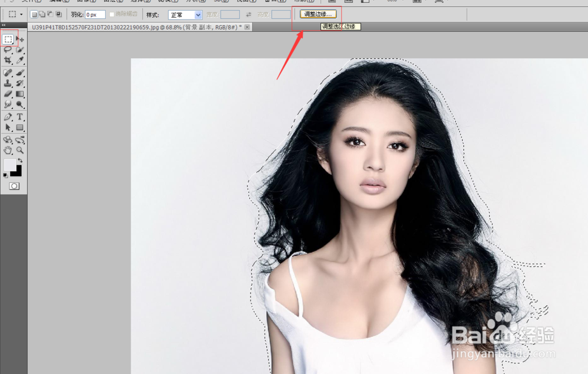Select the Gradient tool
This screenshot has width=588, height=374.
click(20, 93)
